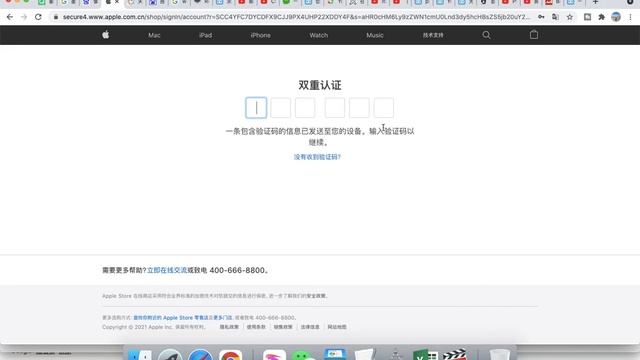Open the search magnifier in Apple nav
This screenshot has height=360, width=640.
click(486, 35)
